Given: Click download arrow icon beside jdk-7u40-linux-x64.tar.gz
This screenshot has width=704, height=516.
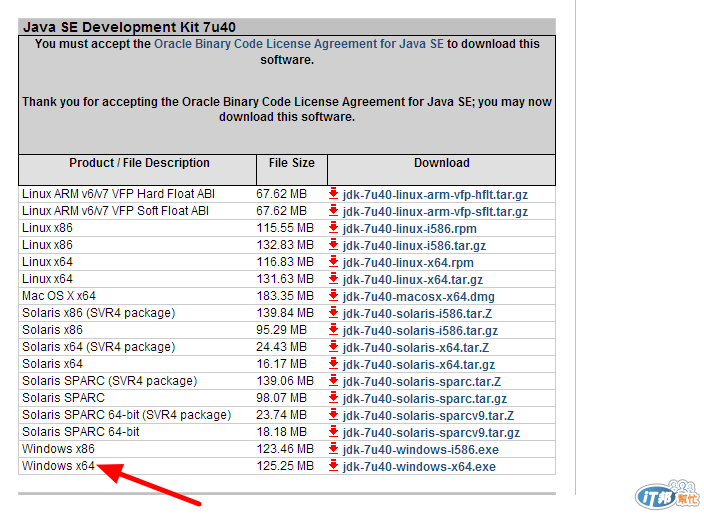Looking at the screenshot, I should (333, 279).
